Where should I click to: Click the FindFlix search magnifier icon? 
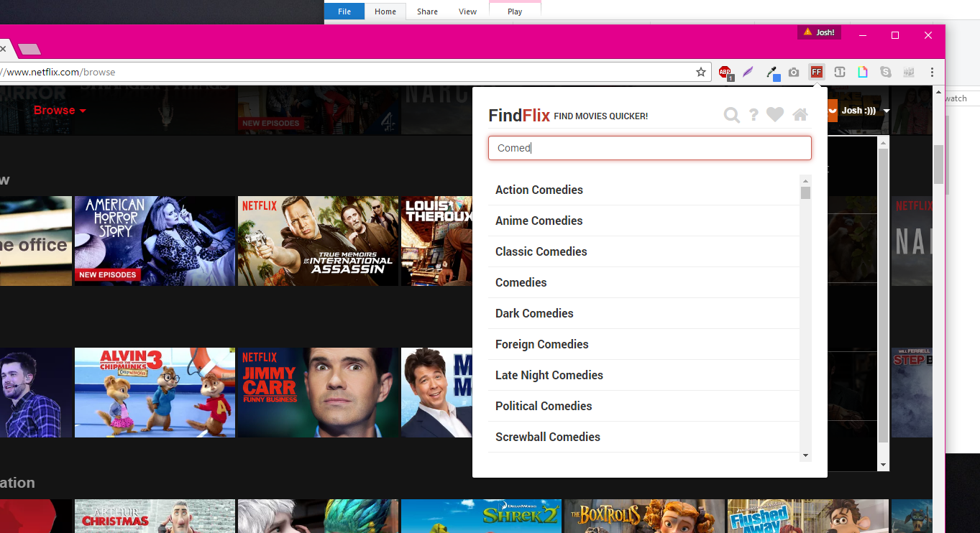(731, 115)
